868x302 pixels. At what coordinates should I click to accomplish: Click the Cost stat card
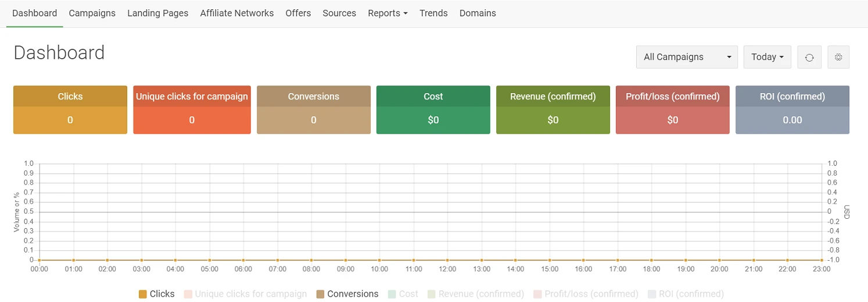point(433,110)
